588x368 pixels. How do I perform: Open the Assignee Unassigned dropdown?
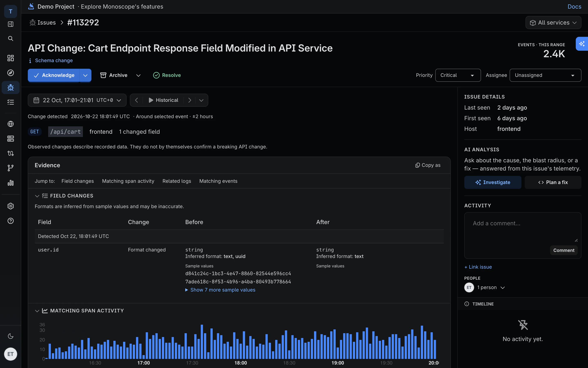coord(545,75)
